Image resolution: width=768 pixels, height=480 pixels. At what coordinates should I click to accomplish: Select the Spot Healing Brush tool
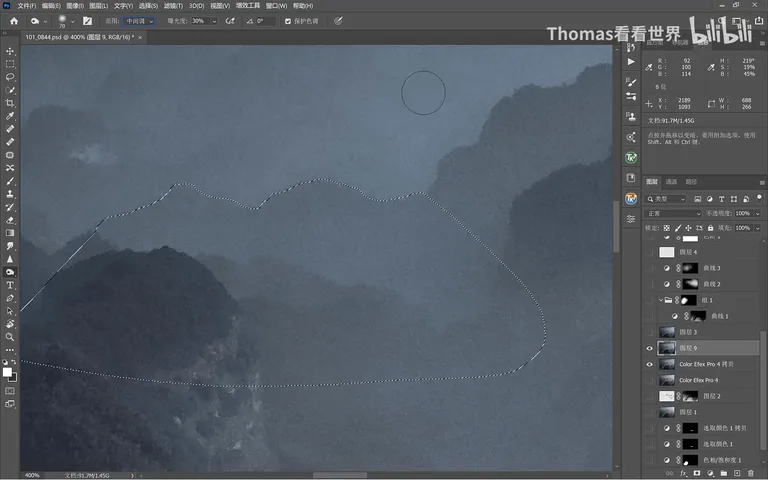[x=10, y=129]
